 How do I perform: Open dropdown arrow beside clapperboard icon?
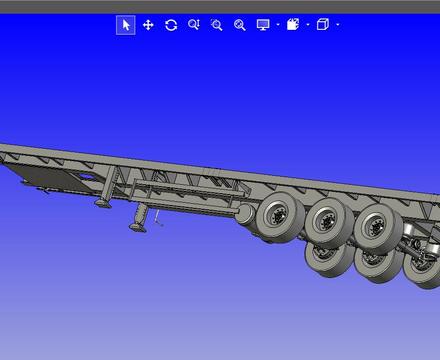click(x=308, y=25)
